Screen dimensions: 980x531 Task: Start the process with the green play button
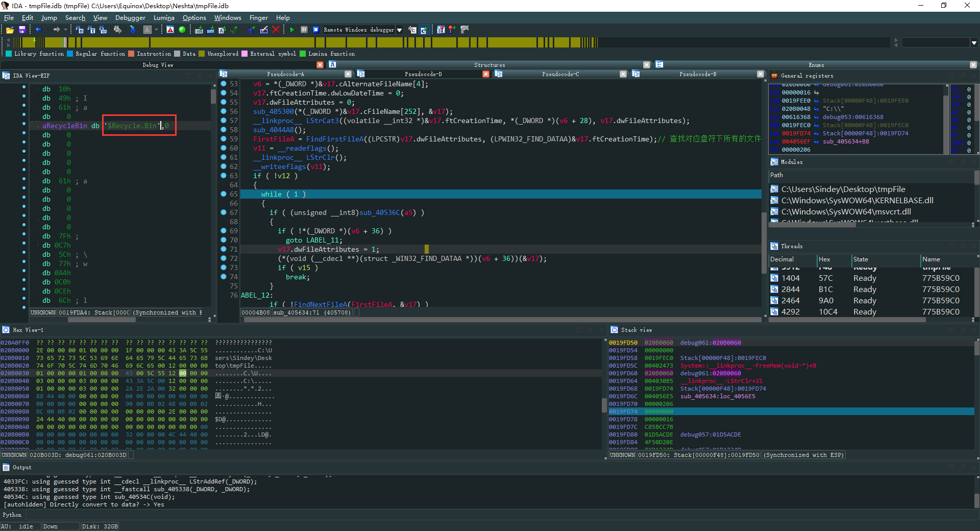tap(292, 30)
